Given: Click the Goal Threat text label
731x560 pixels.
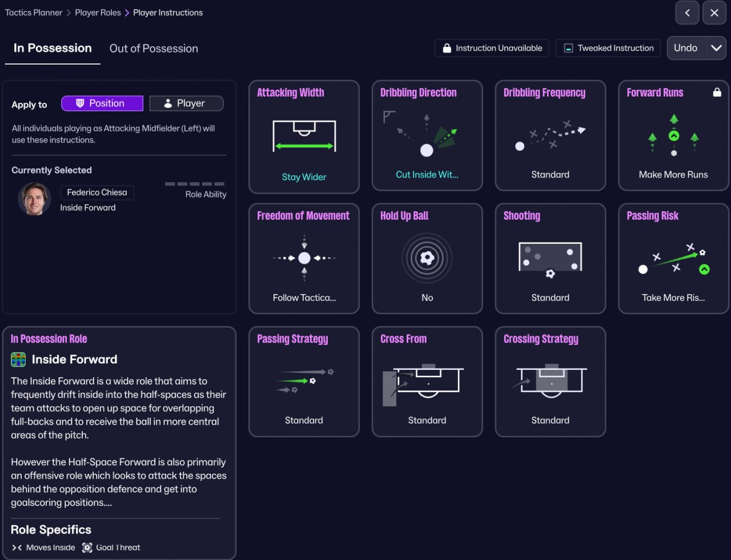Looking at the screenshot, I should 118,547.
